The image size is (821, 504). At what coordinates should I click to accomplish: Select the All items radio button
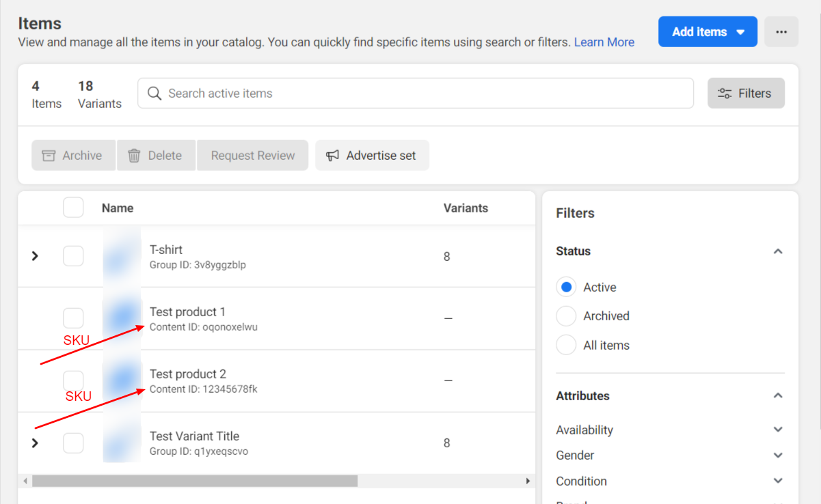coord(566,346)
